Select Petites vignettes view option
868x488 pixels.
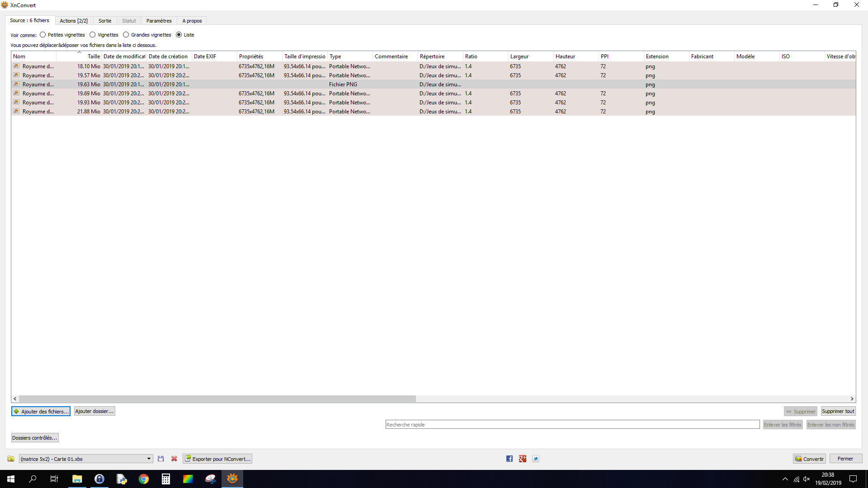43,35
